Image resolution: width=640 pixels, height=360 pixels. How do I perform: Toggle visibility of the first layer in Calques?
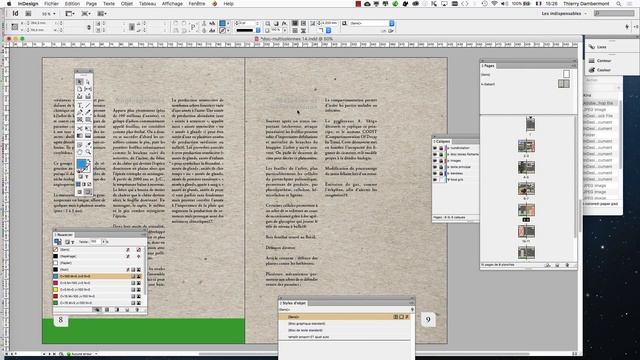[x=435, y=148]
